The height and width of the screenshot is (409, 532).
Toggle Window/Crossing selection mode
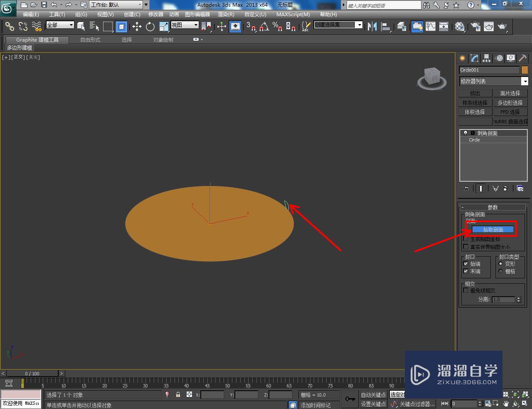point(121,27)
